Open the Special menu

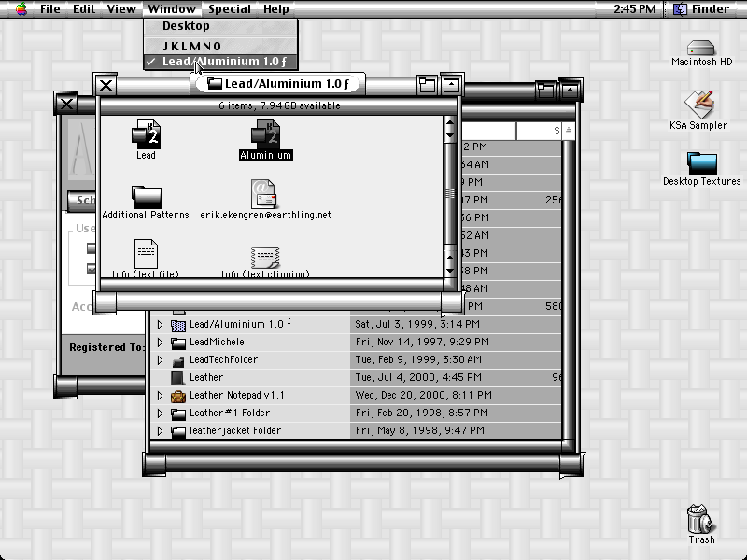point(229,9)
